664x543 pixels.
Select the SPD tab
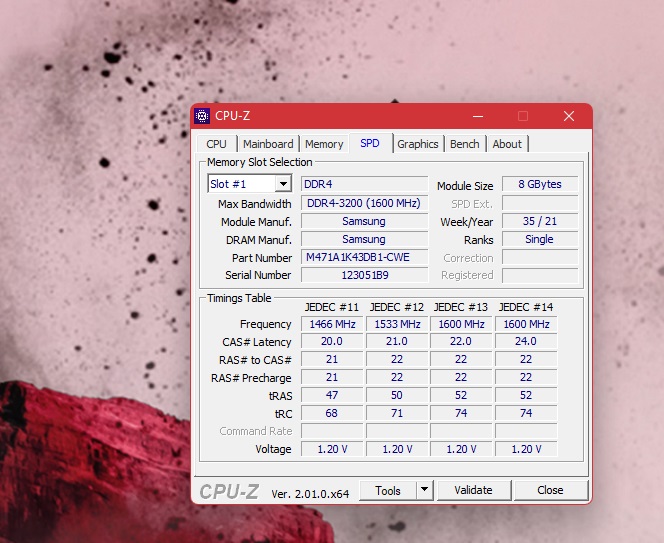[x=370, y=143]
